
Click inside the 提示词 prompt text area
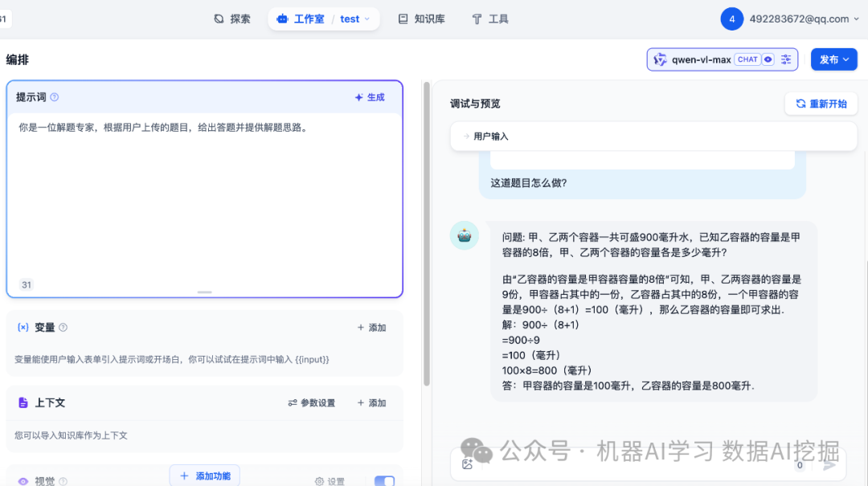[204, 201]
